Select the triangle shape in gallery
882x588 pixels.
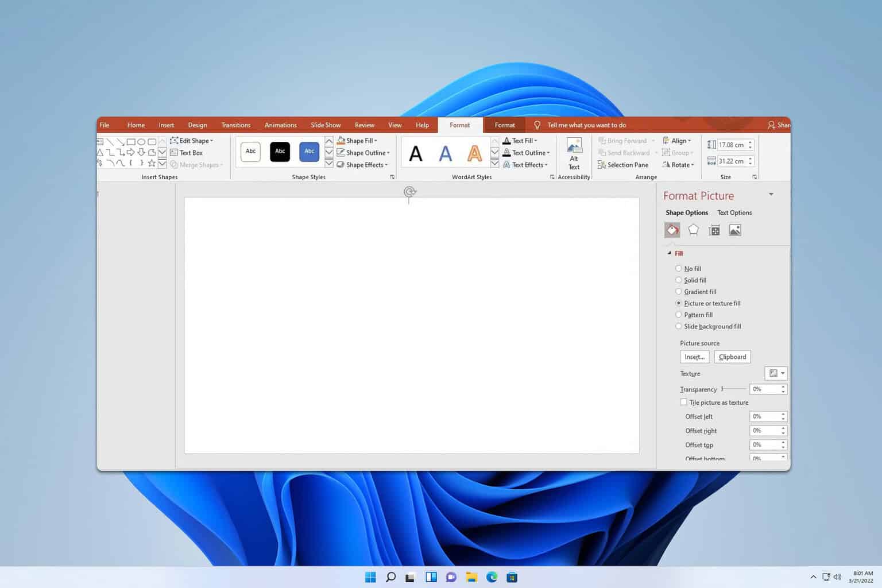point(100,153)
